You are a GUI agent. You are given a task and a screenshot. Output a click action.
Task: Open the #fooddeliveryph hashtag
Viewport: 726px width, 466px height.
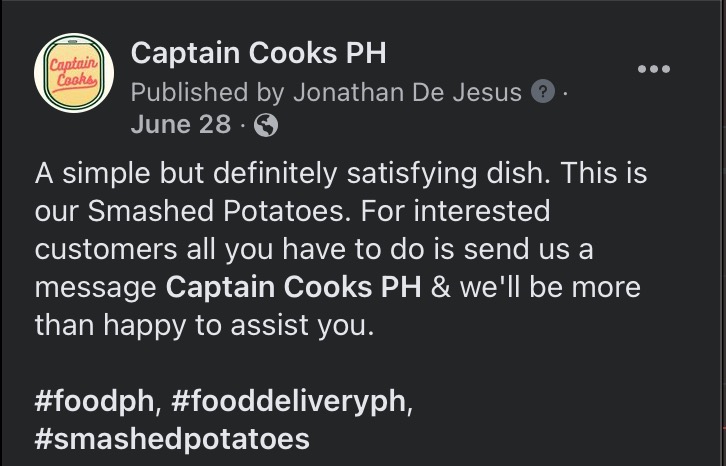tap(290, 402)
